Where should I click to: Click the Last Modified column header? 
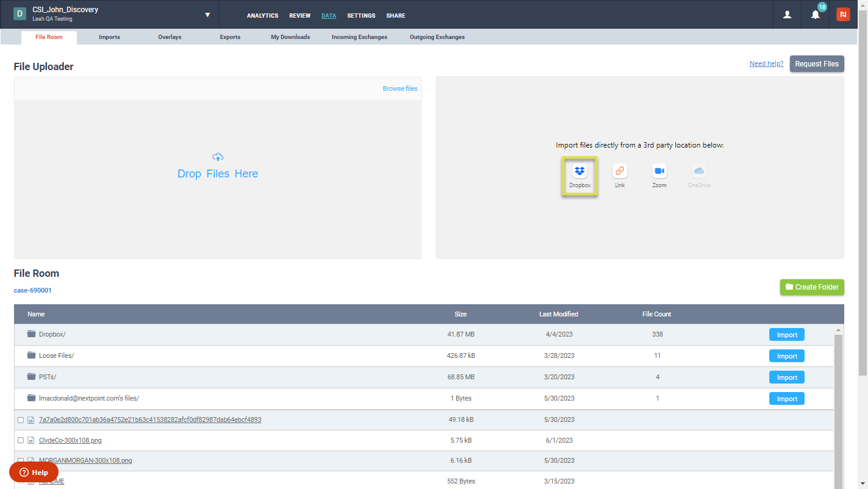click(559, 314)
